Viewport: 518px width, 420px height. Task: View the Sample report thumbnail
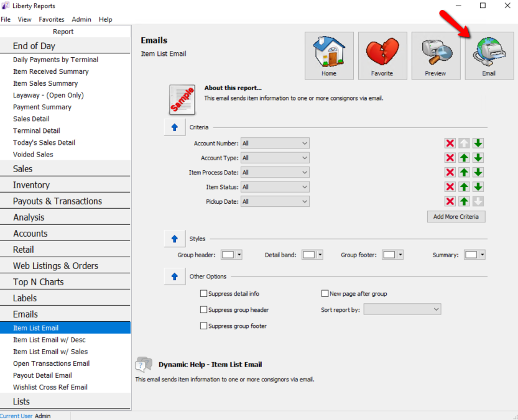point(182,99)
